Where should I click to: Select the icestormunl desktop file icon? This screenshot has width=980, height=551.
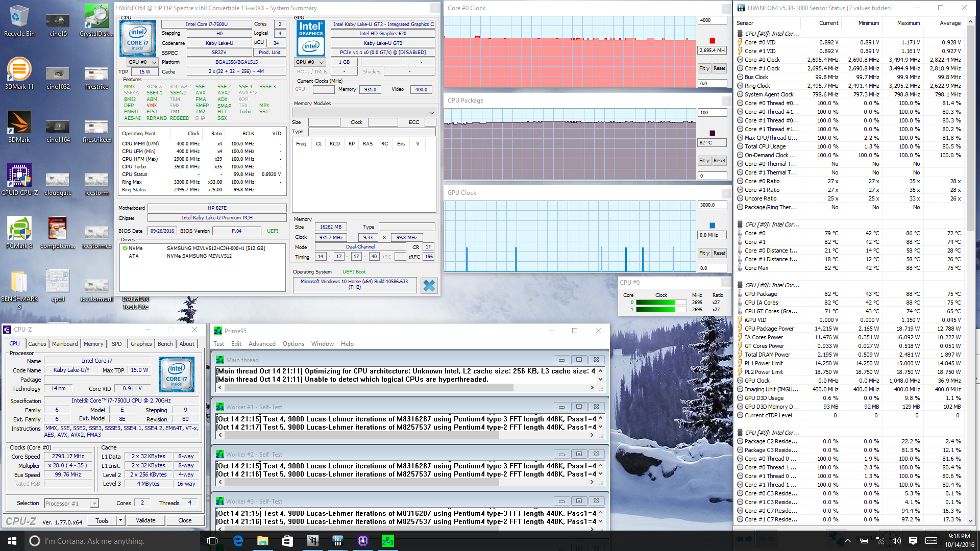[x=96, y=290]
